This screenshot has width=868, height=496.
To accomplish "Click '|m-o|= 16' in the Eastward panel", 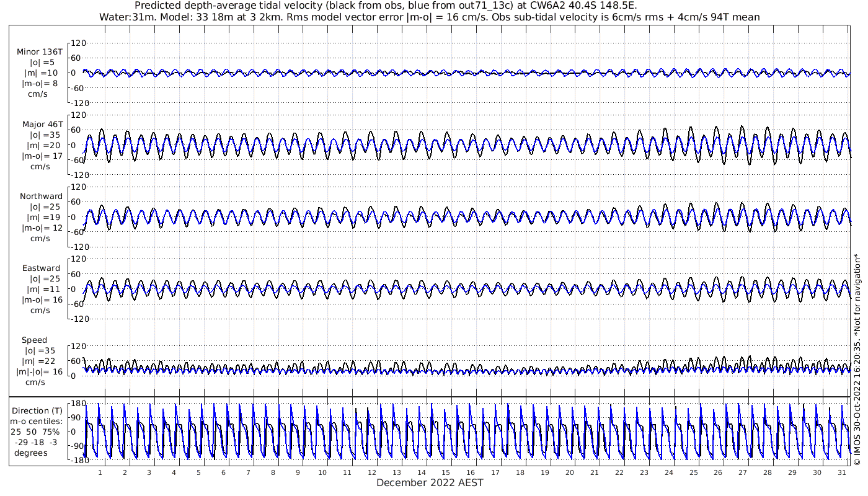I will point(42,300).
